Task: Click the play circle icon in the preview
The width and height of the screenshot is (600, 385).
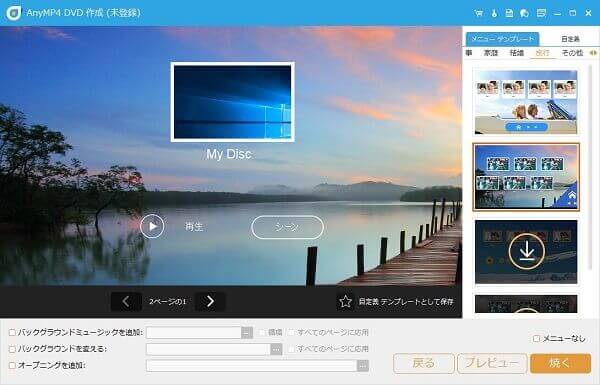Action: coord(152,226)
